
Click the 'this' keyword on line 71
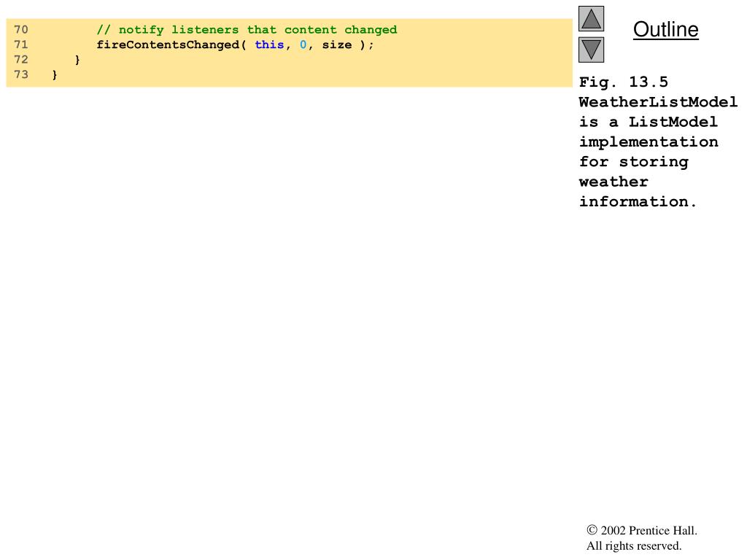(x=269, y=44)
